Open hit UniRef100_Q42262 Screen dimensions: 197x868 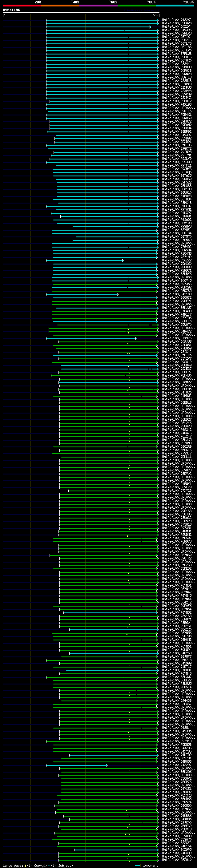coord(176,20)
